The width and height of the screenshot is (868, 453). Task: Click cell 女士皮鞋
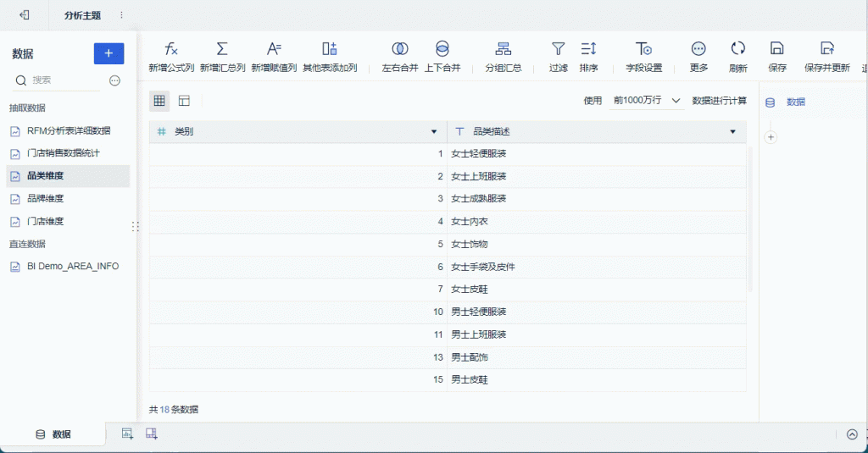click(596, 290)
